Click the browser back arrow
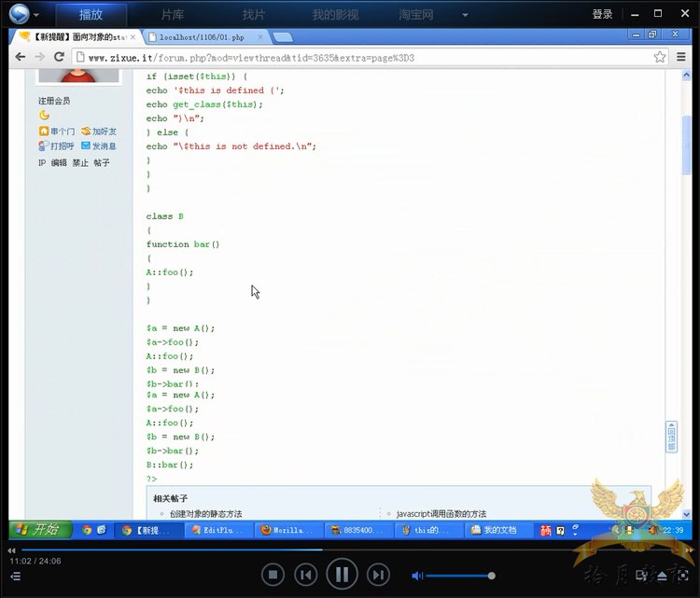 tap(21, 57)
